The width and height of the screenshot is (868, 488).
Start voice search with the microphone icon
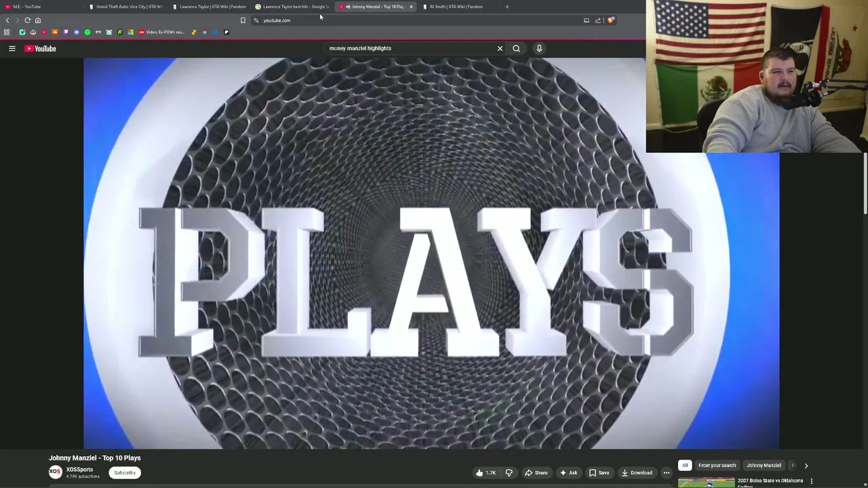click(539, 48)
